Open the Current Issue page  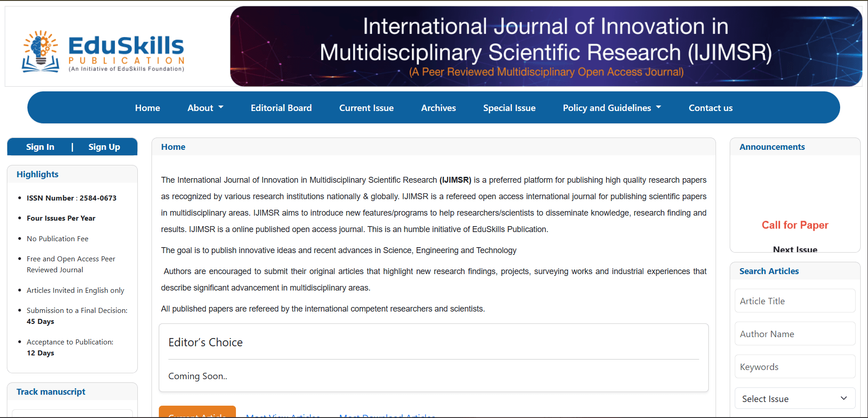pos(366,108)
